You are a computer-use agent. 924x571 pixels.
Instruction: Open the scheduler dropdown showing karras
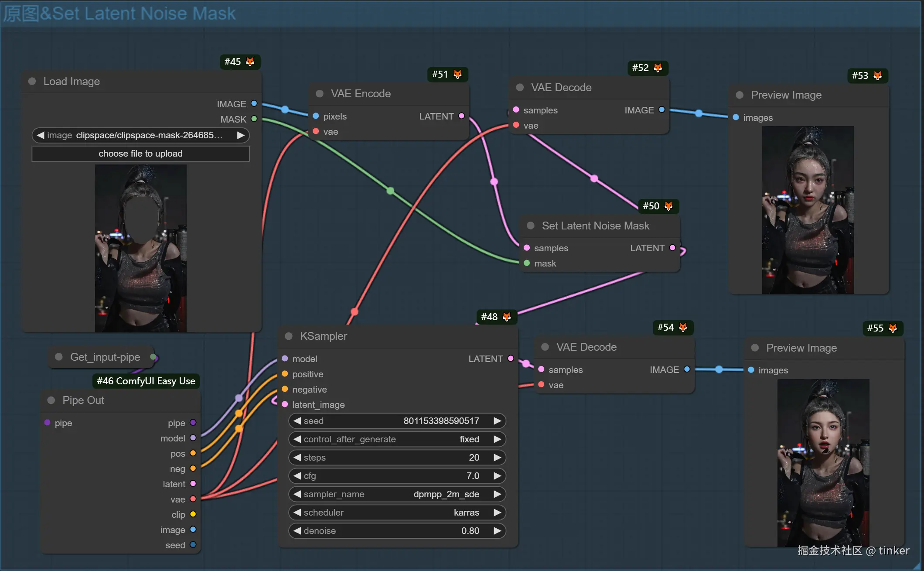pos(397,513)
